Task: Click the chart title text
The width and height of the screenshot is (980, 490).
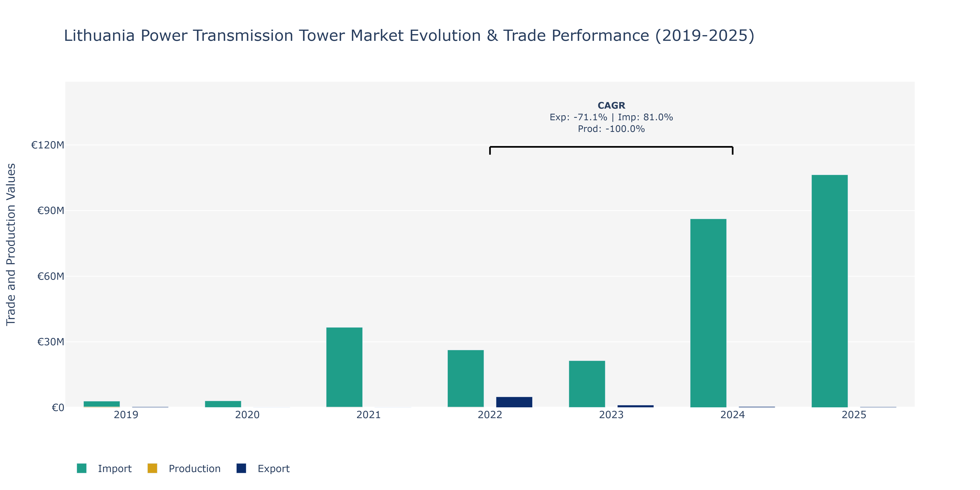Action: 409,35
